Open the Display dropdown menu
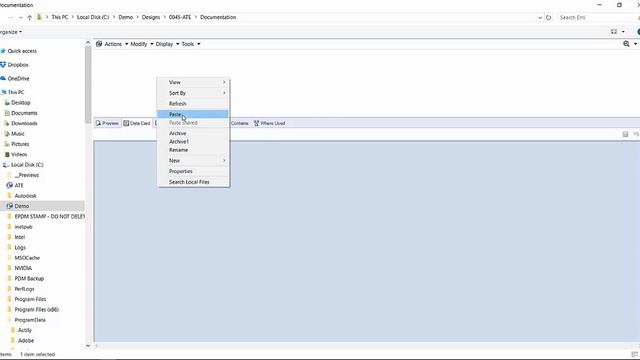 point(167,44)
